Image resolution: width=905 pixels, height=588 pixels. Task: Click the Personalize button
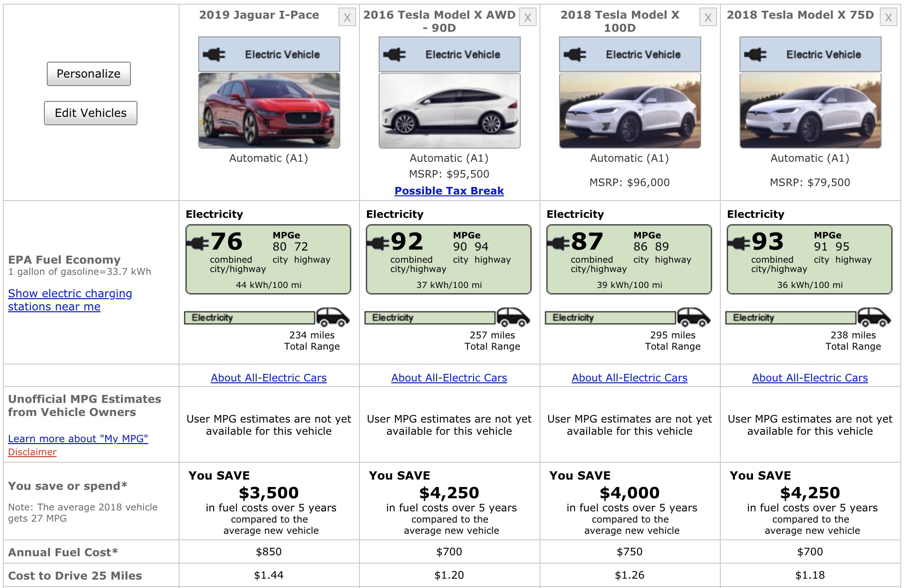pos(88,74)
